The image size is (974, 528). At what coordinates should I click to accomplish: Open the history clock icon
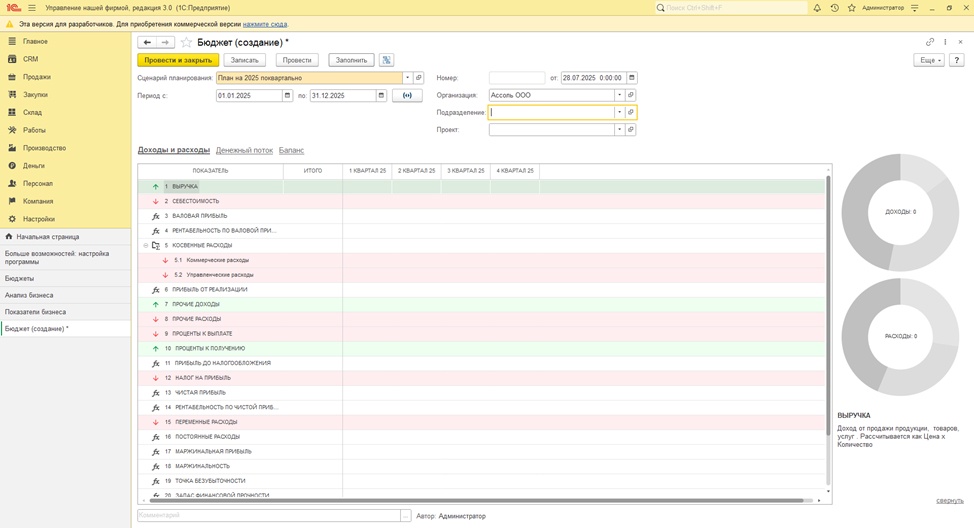pyautogui.click(x=834, y=8)
